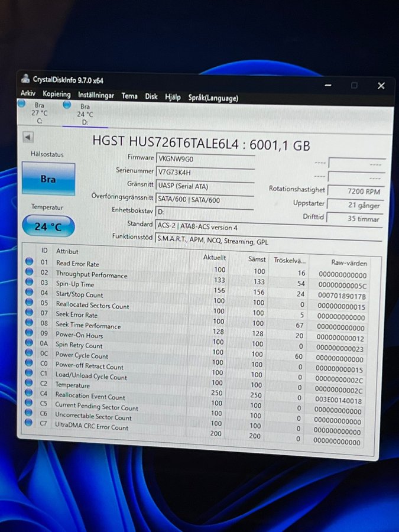Screen dimensions: 399x532
Task: Open the Tema menu
Action: (x=129, y=96)
